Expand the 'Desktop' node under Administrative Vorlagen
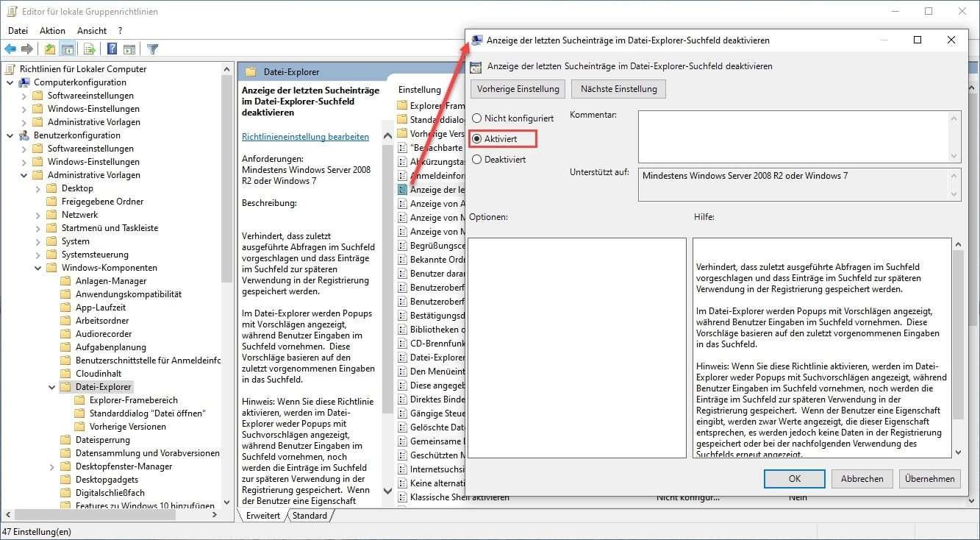This screenshot has height=540, width=980. tap(37, 188)
